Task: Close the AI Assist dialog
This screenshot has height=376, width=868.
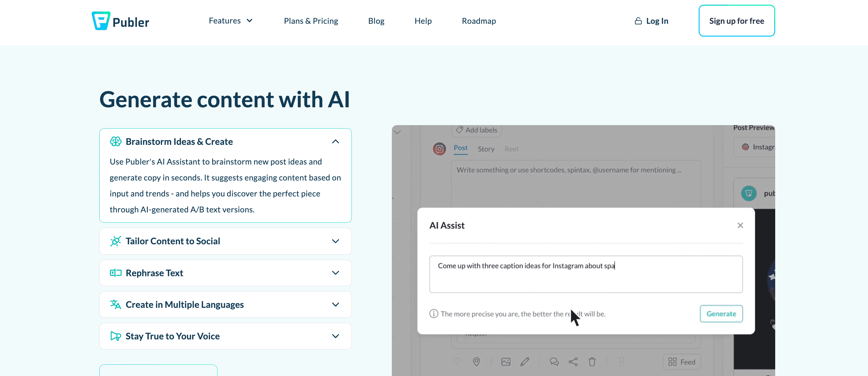Action: point(740,225)
